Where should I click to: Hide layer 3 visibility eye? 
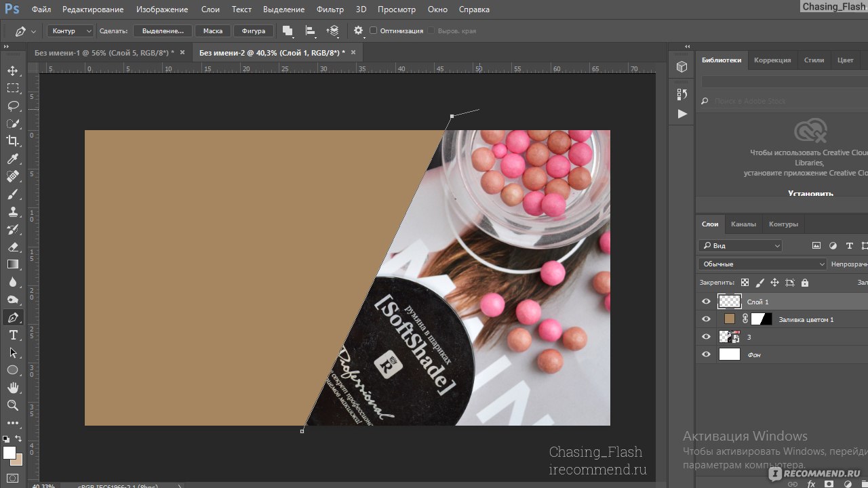pyautogui.click(x=706, y=337)
